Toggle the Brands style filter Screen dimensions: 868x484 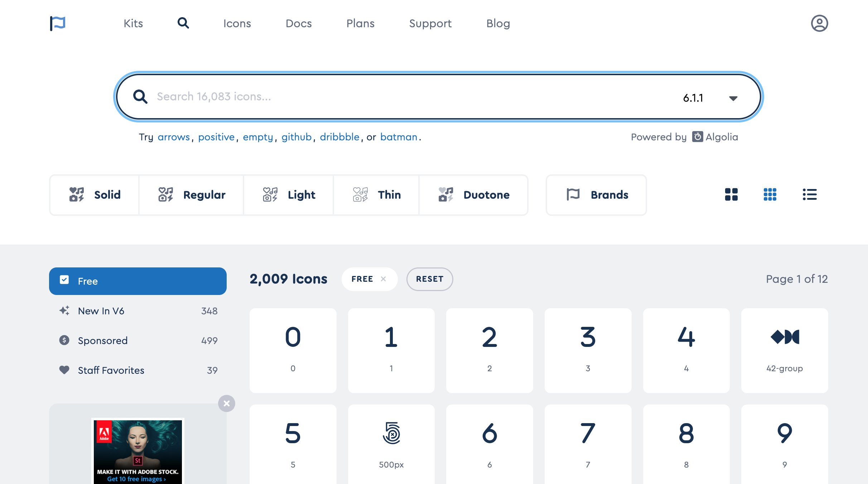click(597, 195)
